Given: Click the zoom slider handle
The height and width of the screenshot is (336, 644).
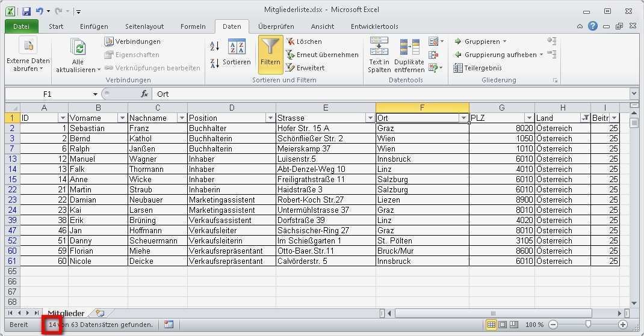Looking at the screenshot, I should pos(588,324).
